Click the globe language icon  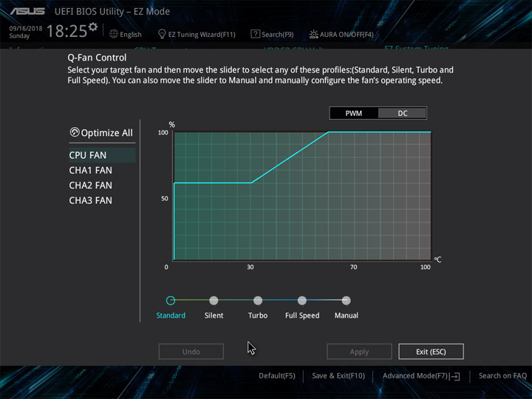114,34
